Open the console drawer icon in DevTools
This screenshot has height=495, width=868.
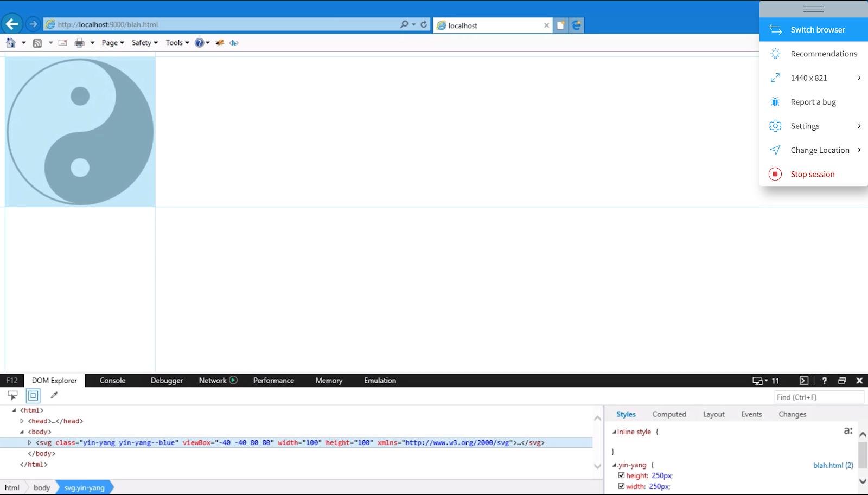pyautogui.click(x=804, y=381)
